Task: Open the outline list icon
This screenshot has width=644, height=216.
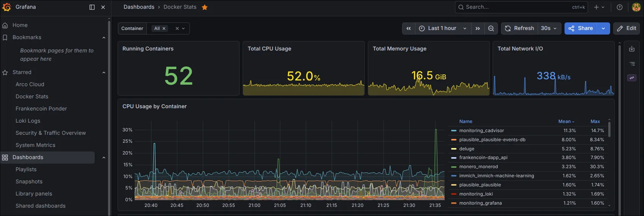Action: coord(632,64)
